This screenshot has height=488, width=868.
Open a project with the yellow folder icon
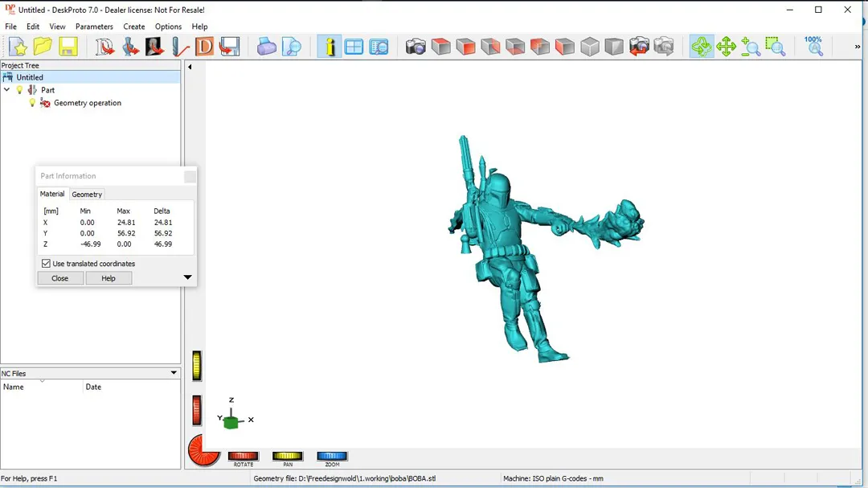43,47
